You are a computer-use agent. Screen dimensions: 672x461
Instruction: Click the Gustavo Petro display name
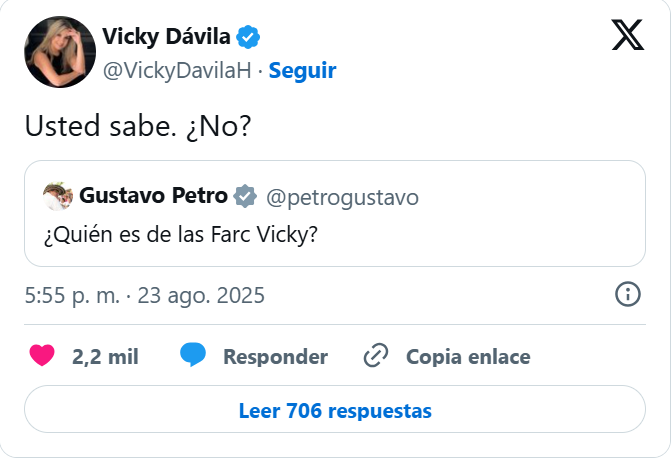pyautogui.click(x=153, y=195)
